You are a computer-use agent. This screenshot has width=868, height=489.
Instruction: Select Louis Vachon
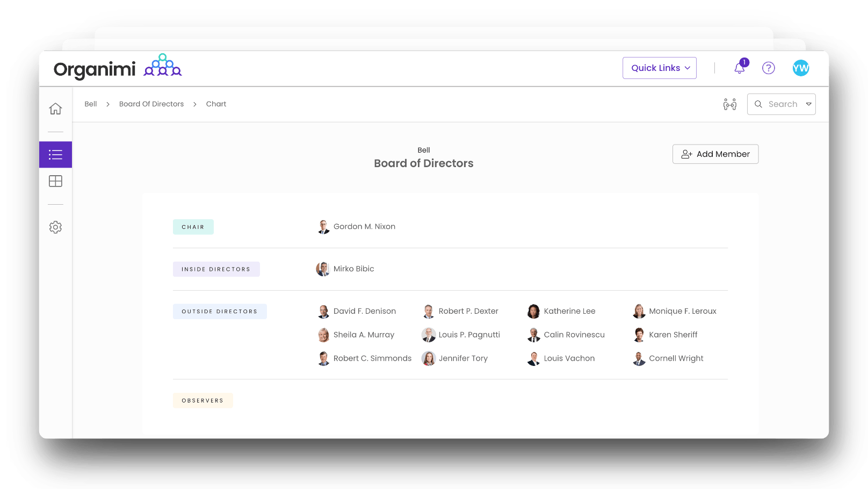pos(569,358)
